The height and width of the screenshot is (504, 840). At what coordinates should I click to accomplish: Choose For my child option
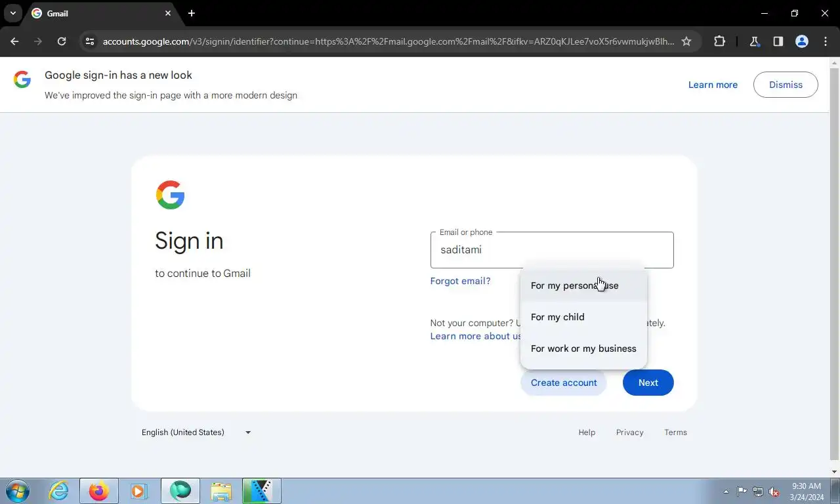pyautogui.click(x=583, y=317)
